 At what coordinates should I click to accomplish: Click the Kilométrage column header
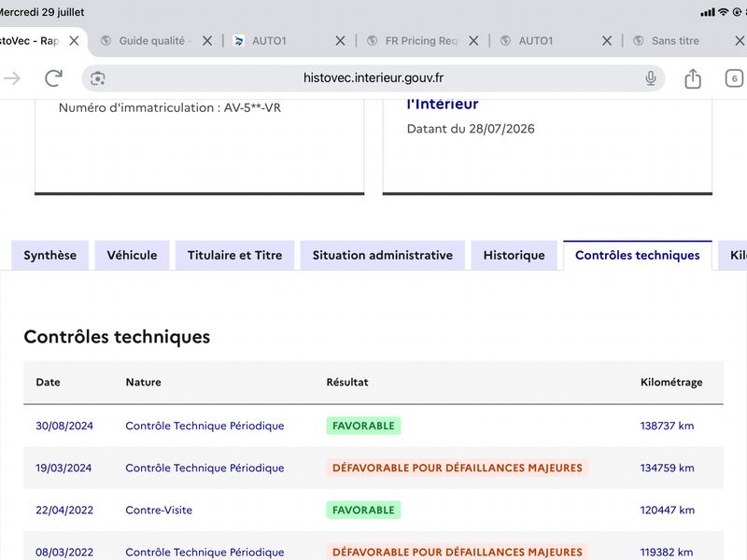[x=671, y=382]
